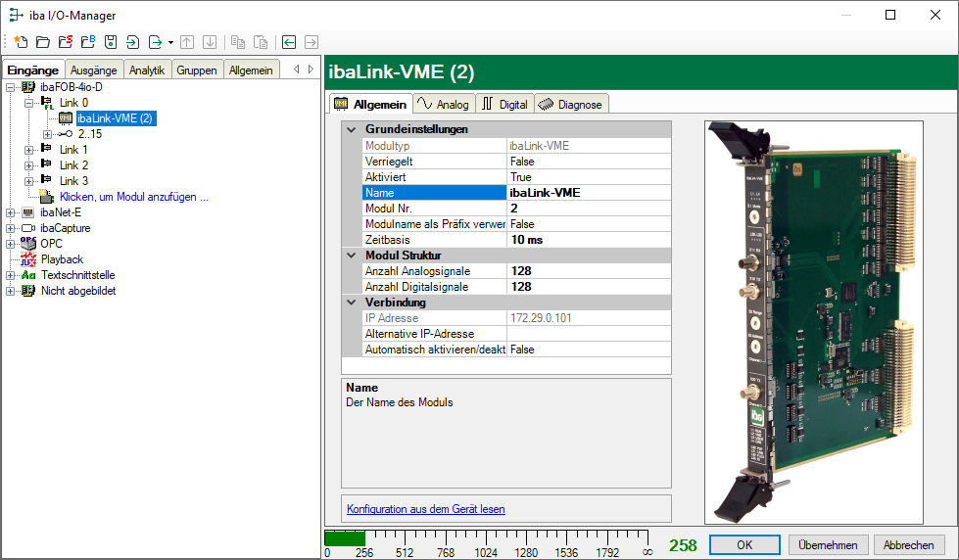Click the go-back left arrow toolbar icon
The height and width of the screenshot is (560, 959).
click(x=288, y=42)
